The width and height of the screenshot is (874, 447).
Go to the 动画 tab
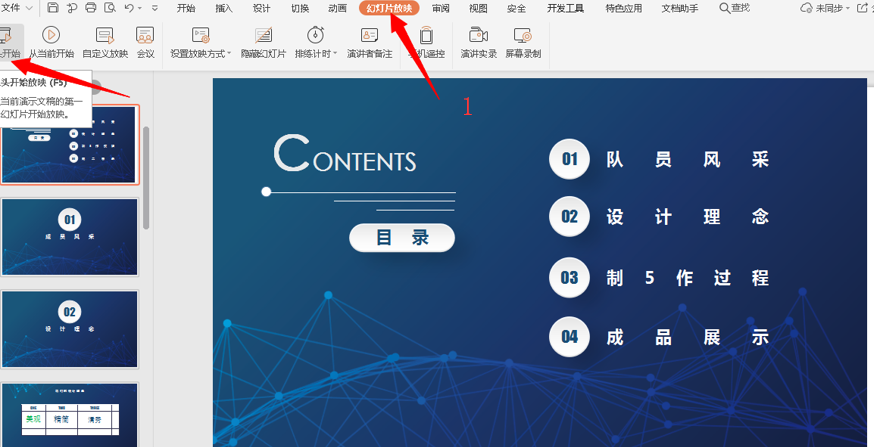pos(338,8)
